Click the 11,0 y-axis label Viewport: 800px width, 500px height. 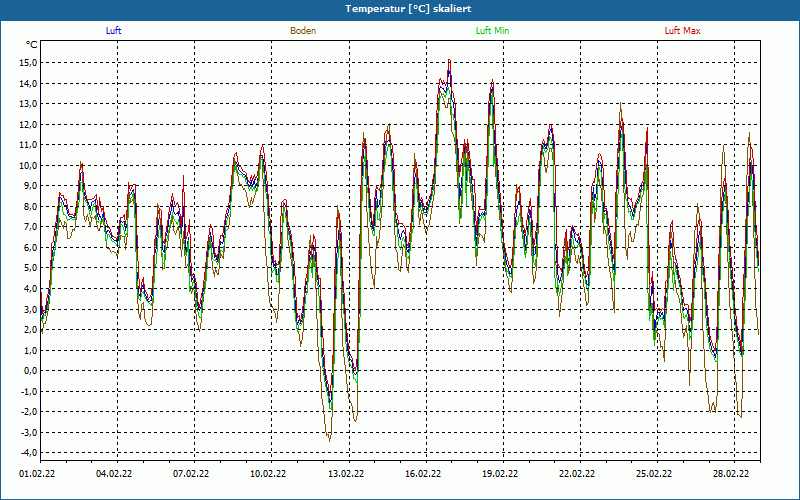pos(29,145)
